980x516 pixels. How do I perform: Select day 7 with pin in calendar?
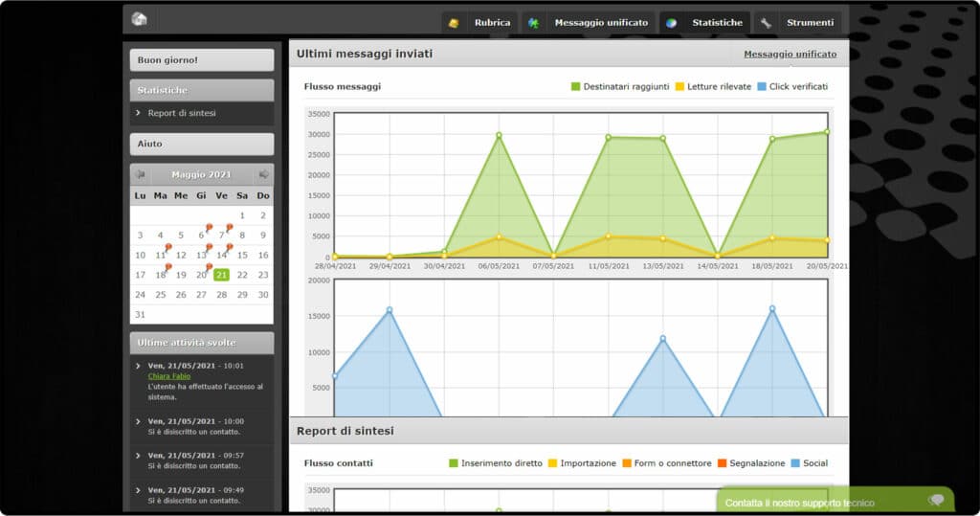[222, 235]
